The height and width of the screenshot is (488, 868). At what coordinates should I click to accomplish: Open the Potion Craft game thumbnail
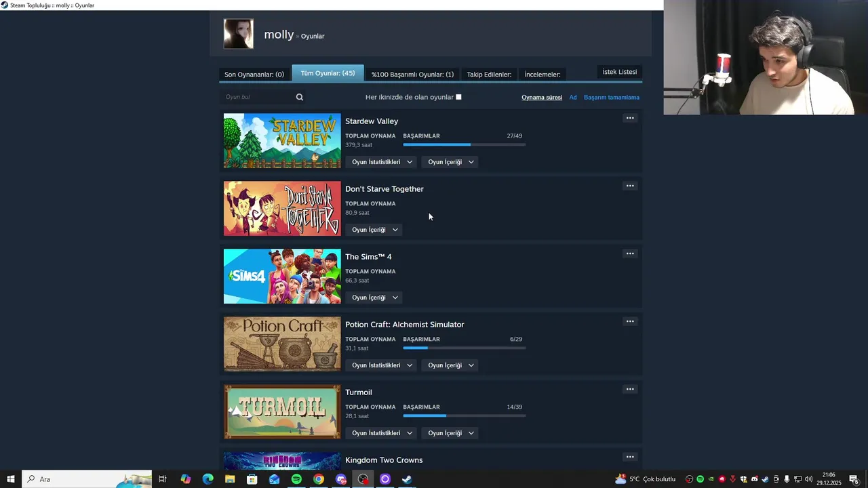point(282,344)
